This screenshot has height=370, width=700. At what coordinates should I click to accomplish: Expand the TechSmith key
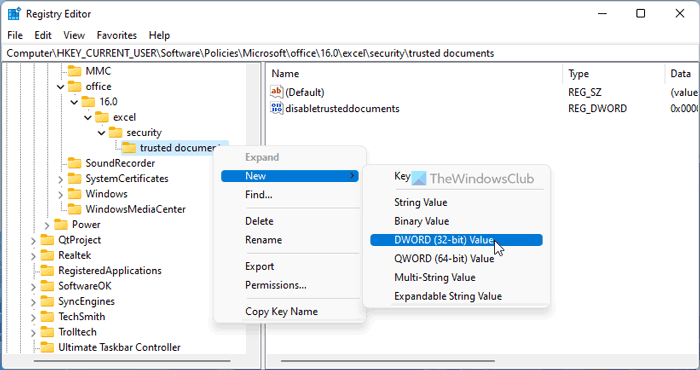[x=33, y=317]
